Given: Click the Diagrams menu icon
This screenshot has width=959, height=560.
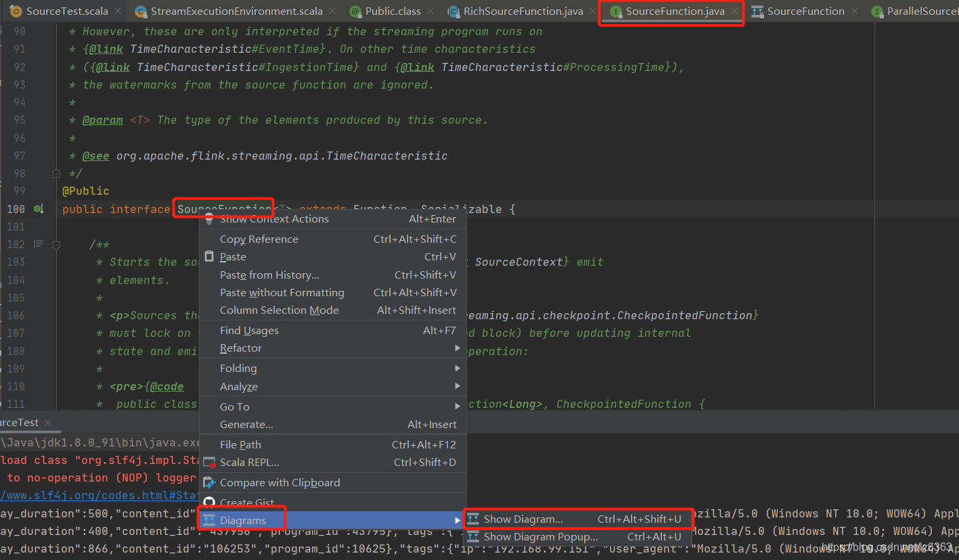Looking at the screenshot, I should (210, 520).
